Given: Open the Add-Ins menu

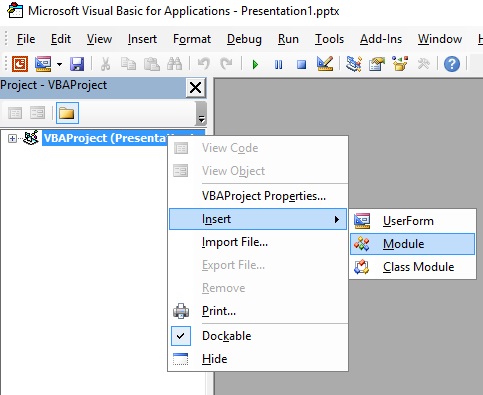Looking at the screenshot, I should pyautogui.click(x=381, y=39).
